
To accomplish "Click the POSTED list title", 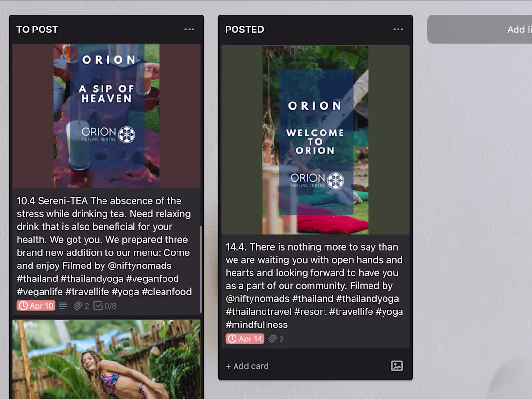I will 245,30.
